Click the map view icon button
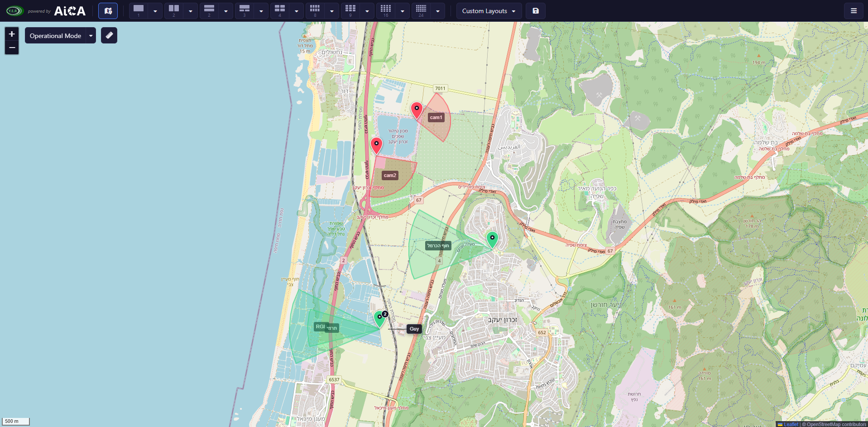This screenshot has width=868, height=427. [108, 11]
